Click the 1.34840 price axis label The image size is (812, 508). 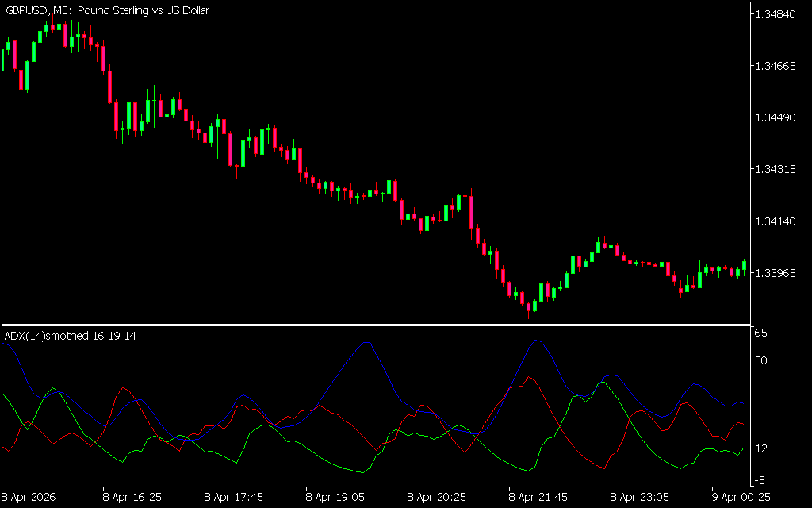(x=776, y=15)
